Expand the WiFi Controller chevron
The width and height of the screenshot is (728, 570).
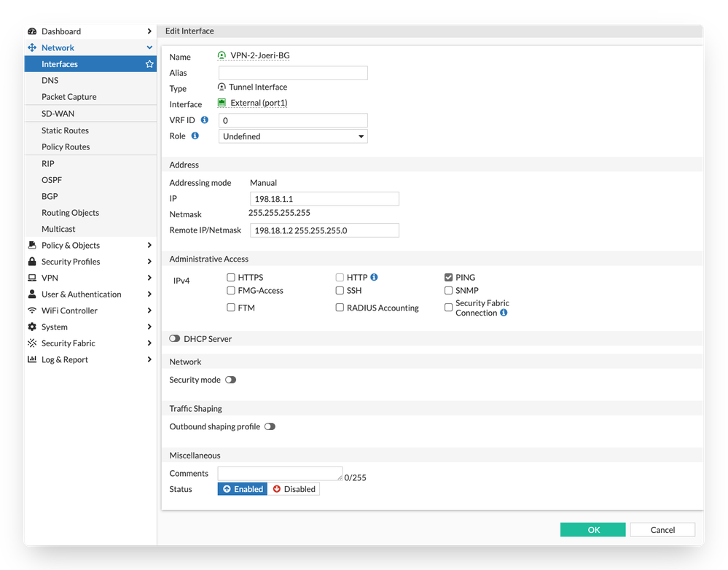[149, 311]
